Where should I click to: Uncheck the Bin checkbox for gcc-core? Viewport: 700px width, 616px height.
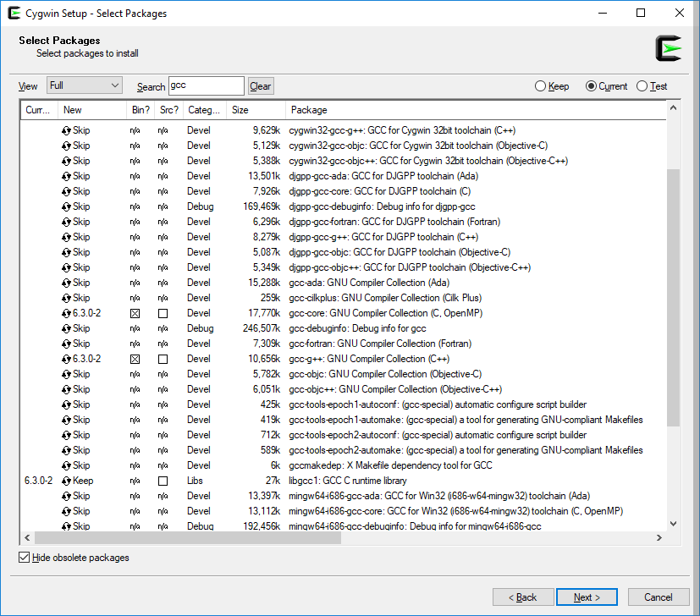(x=135, y=313)
